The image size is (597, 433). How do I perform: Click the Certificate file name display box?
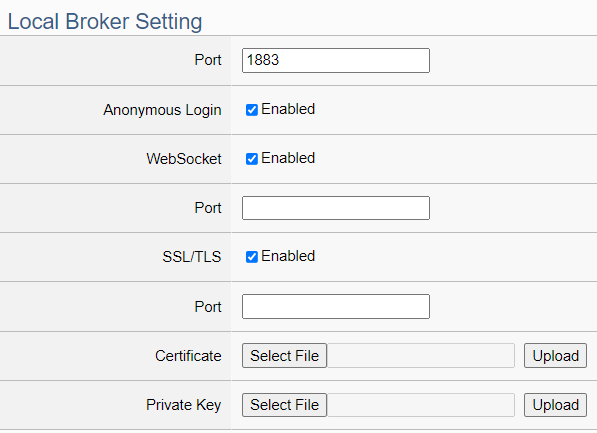pos(421,356)
